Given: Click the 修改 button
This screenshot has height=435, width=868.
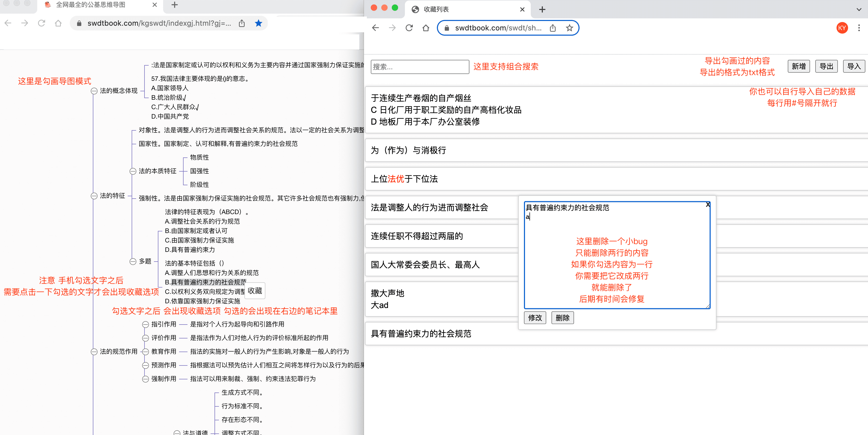Looking at the screenshot, I should point(535,318).
